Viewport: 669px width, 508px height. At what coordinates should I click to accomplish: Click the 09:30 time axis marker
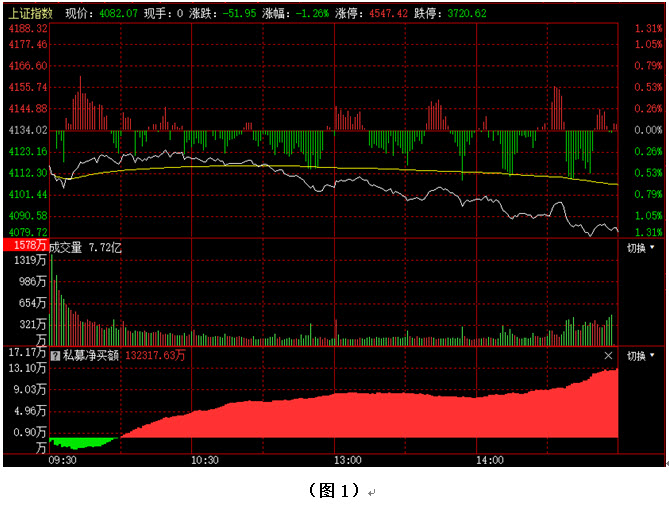click(x=62, y=461)
